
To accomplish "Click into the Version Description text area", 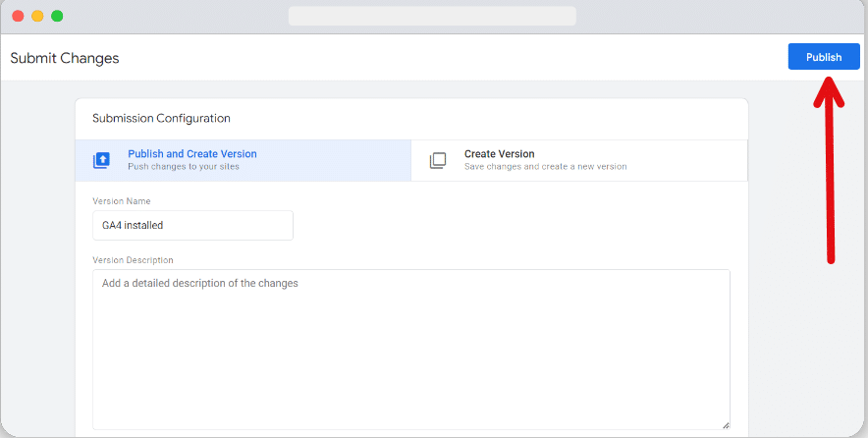I will click(411, 350).
